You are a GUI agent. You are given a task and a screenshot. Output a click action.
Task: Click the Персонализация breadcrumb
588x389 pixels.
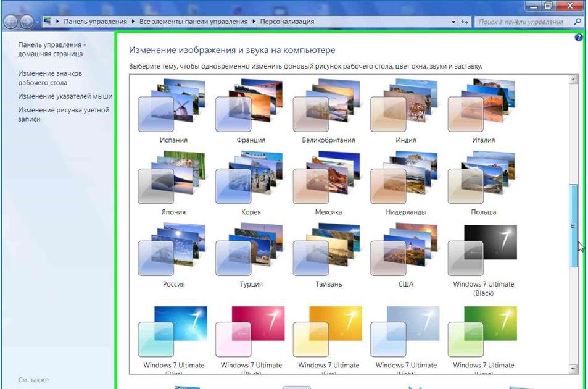(x=288, y=22)
